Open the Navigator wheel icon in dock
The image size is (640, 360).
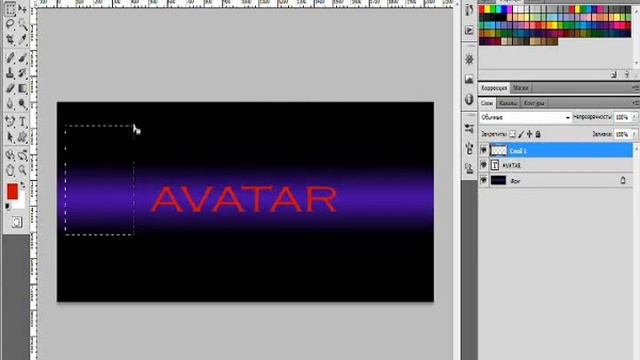(x=469, y=60)
